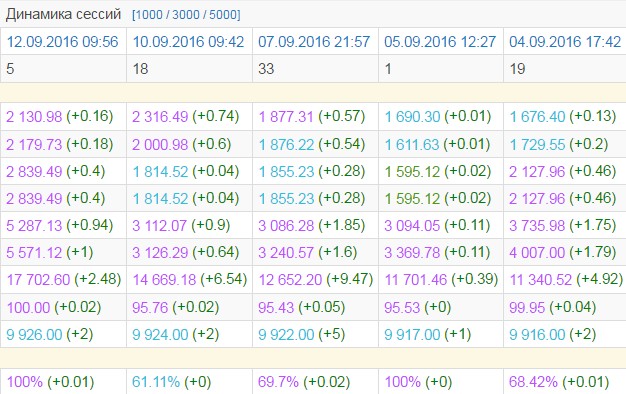Open session dated 12.09.2016 09:56
The image size is (626, 394).
[x=63, y=42]
